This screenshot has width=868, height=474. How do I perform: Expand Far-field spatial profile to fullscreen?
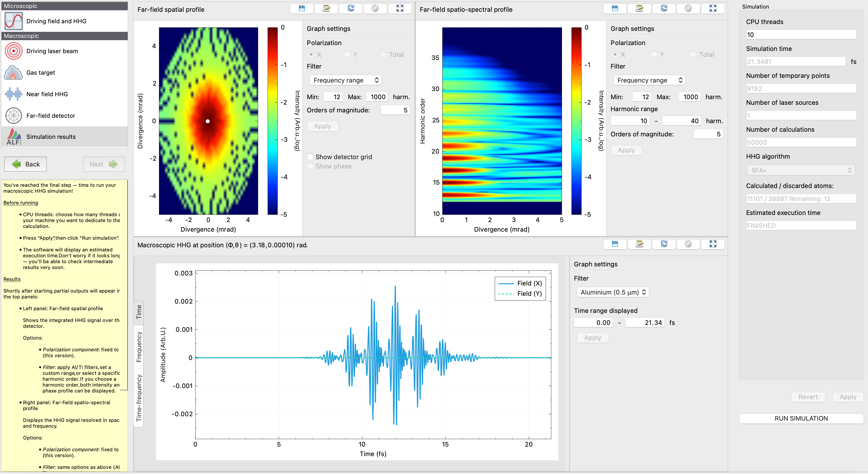[400, 9]
